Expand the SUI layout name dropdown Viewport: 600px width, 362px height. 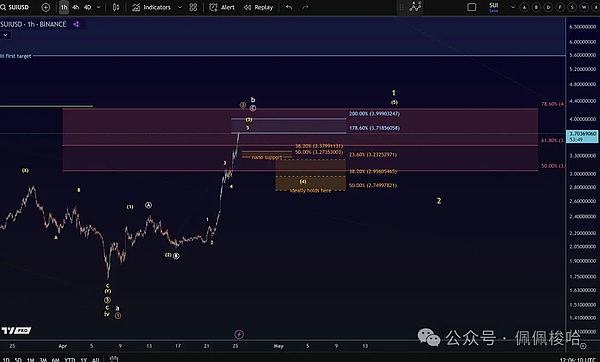[x=513, y=7]
